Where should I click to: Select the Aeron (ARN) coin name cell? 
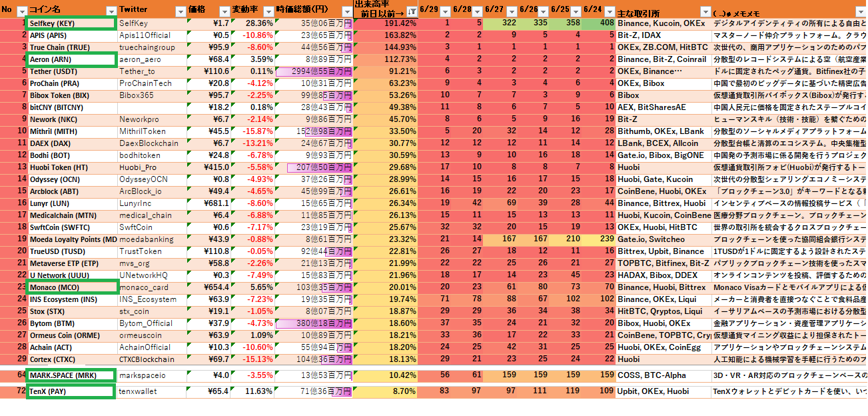(x=72, y=59)
